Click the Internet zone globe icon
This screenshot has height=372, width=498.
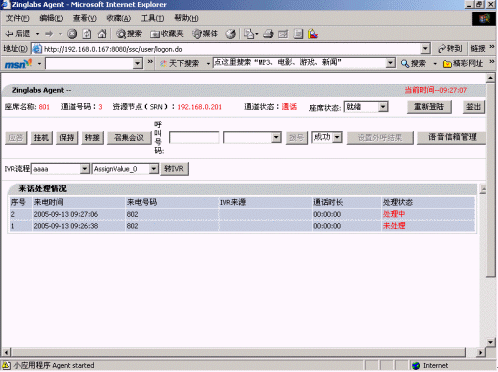(416, 366)
